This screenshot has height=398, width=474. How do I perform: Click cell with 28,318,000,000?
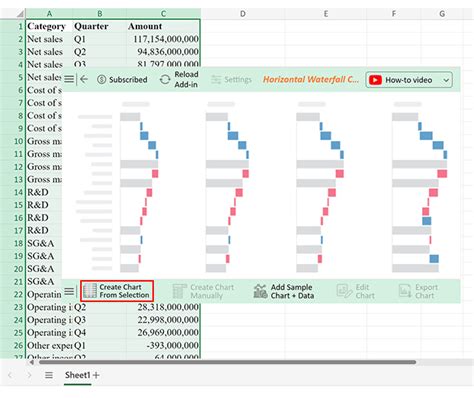point(163,307)
